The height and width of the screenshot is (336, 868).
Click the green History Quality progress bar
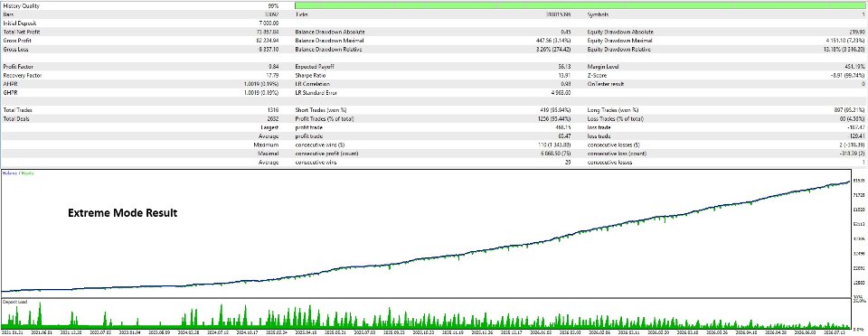click(x=580, y=5)
